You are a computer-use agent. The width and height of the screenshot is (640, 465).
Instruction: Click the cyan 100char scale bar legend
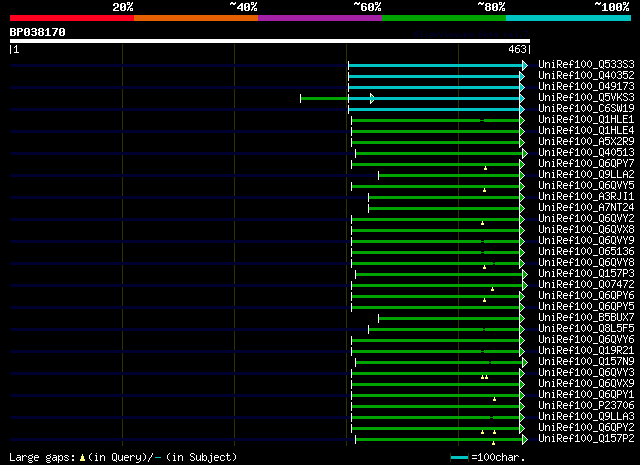point(459,458)
